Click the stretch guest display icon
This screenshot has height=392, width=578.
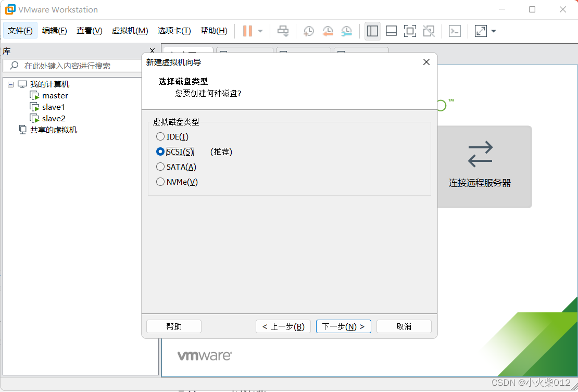click(x=481, y=31)
